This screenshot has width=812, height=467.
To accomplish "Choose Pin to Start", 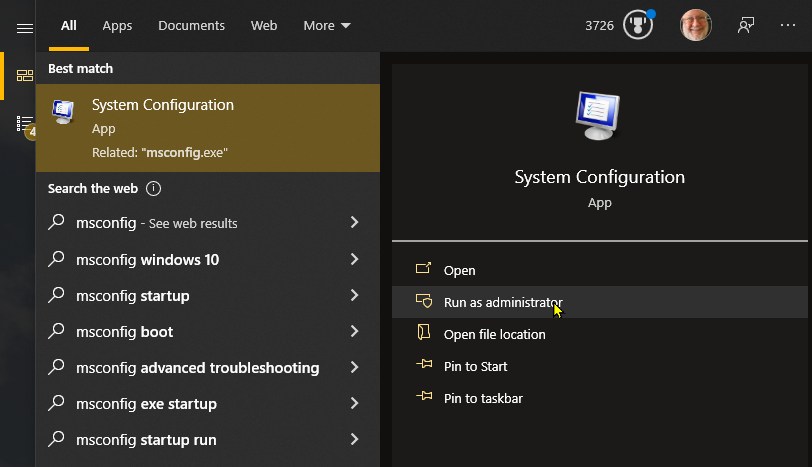I will [600, 367].
